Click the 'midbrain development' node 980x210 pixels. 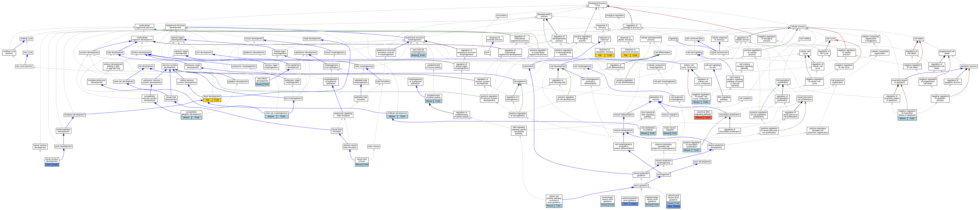[397, 115]
